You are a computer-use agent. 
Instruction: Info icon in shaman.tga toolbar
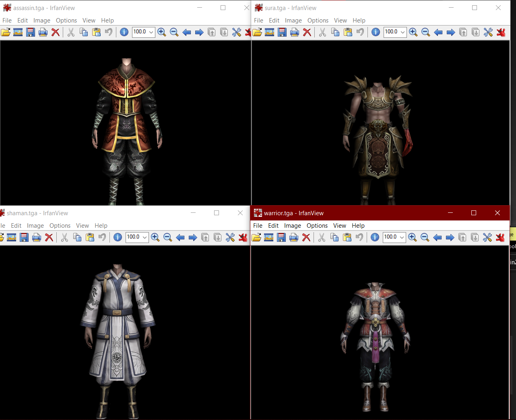118,237
